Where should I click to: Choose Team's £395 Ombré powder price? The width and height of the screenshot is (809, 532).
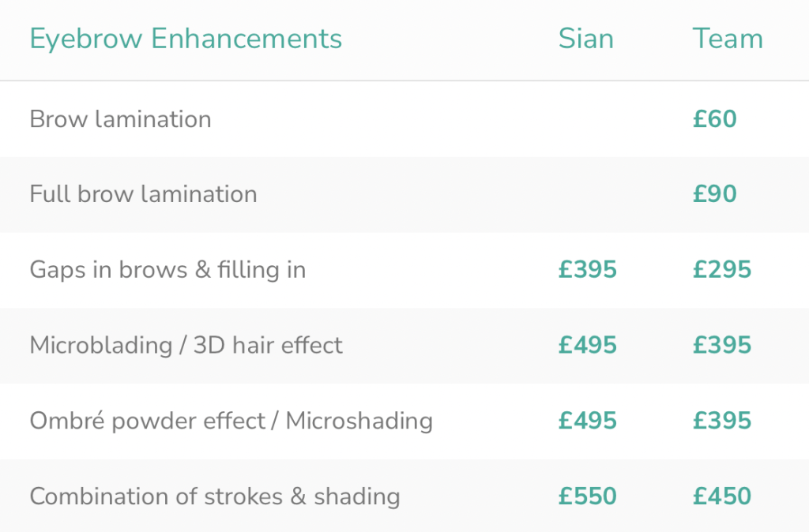722,421
